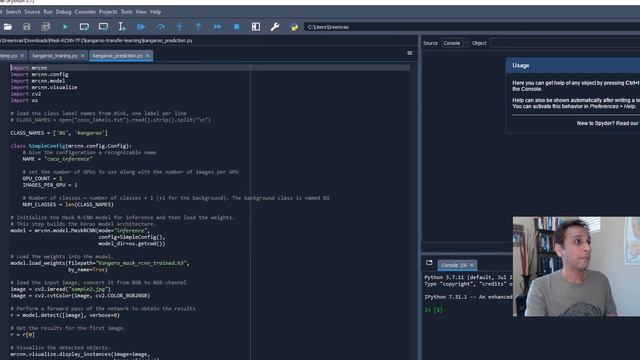This screenshot has height=360, width=640.
Task: Open the Tools menu
Action: pos(127,12)
